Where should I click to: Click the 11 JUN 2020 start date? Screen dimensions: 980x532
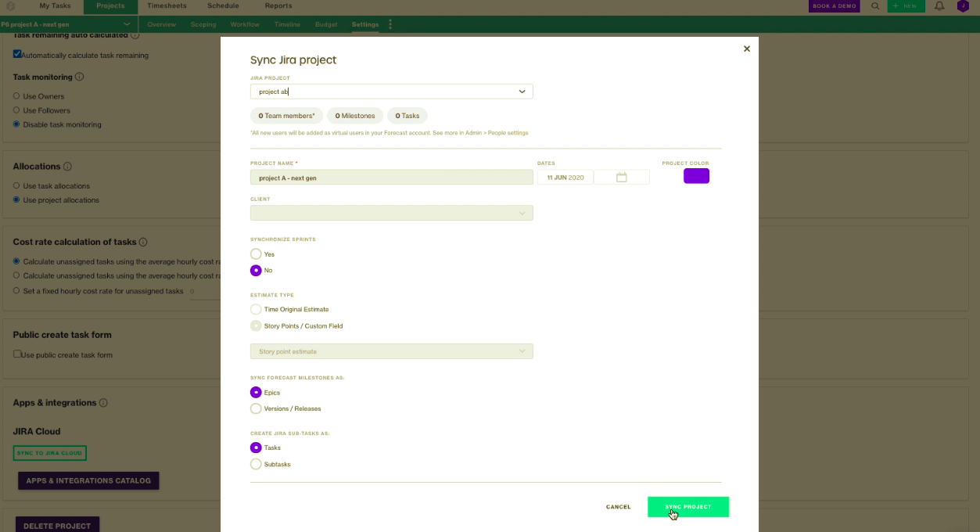point(565,178)
